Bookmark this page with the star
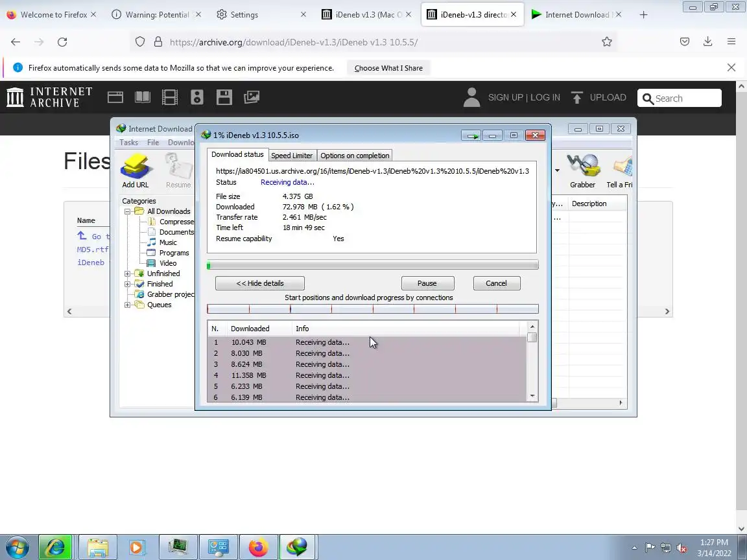Viewport: 747px width, 560px height. (606, 42)
